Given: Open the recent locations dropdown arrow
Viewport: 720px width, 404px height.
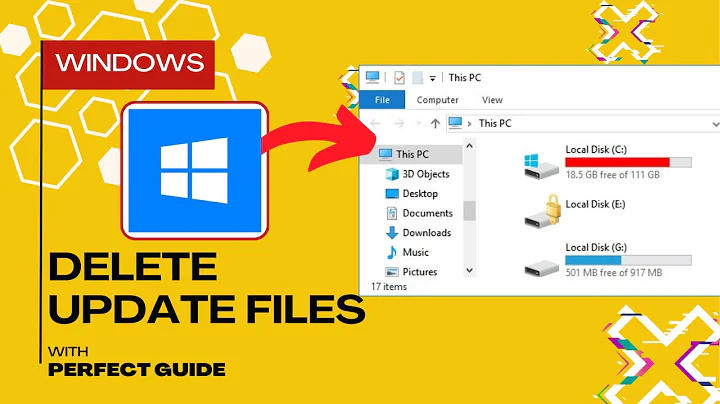Looking at the screenshot, I should pyautogui.click(x=418, y=123).
